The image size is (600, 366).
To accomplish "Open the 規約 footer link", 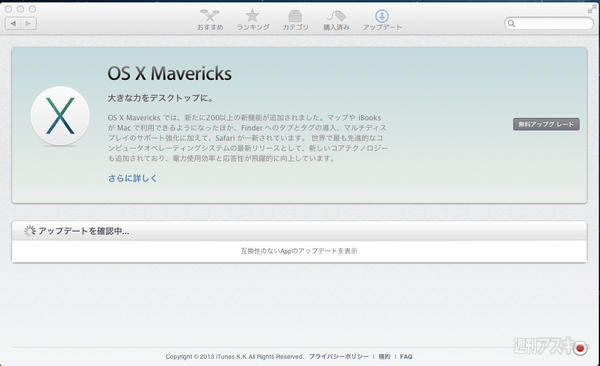I will 384,356.
